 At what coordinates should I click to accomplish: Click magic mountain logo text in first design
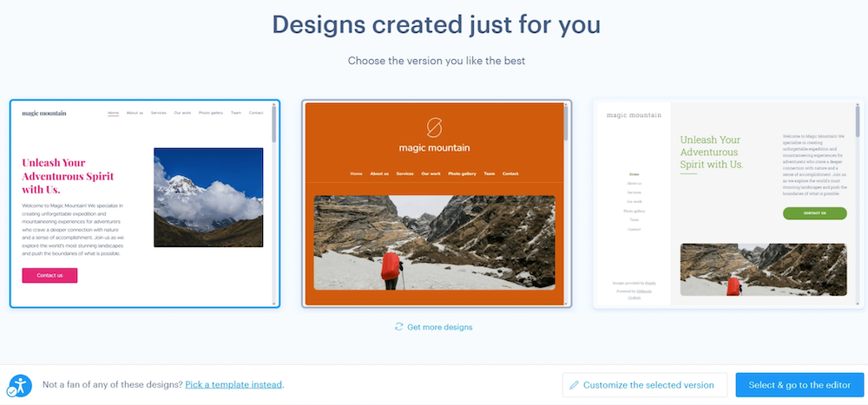44,113
